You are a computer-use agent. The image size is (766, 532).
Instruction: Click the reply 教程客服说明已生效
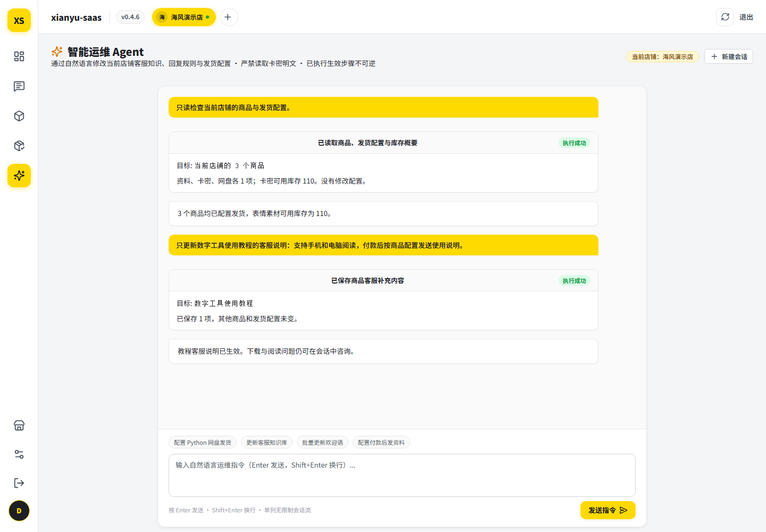[384, 352]
